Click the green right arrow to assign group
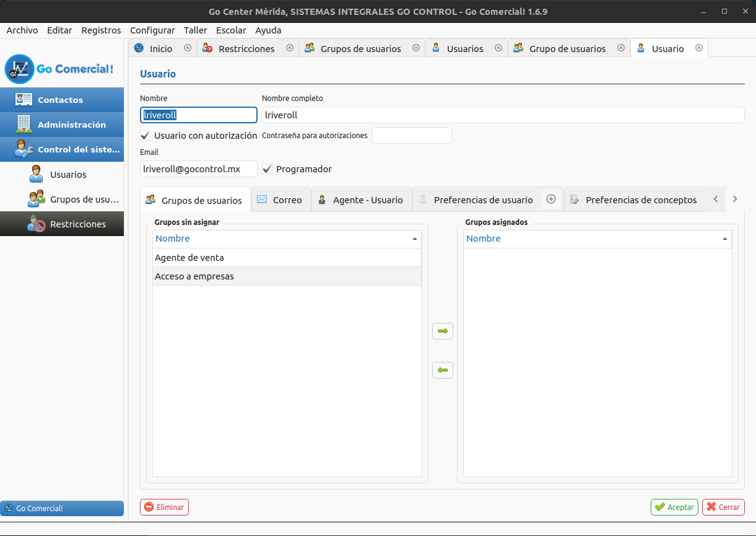This screenshot has height=536, width=756. pos(442,331)
